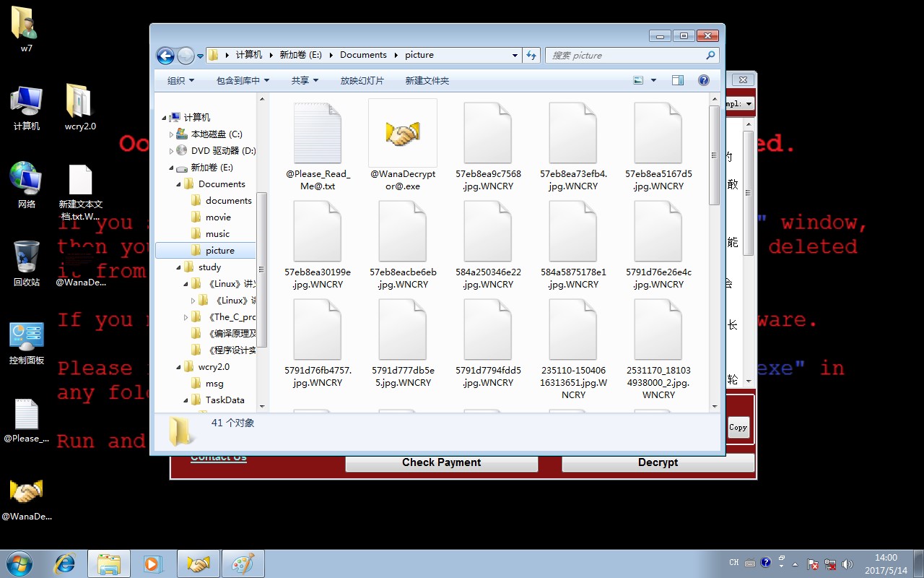
Task: Toggle the preview pane icon in Explorer
Action: point(677,79)
